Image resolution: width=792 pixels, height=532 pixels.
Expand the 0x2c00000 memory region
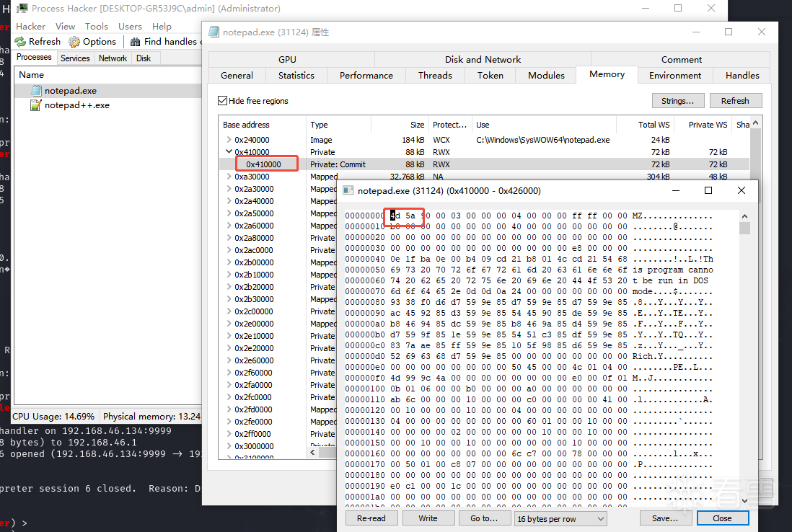(229, 311)
